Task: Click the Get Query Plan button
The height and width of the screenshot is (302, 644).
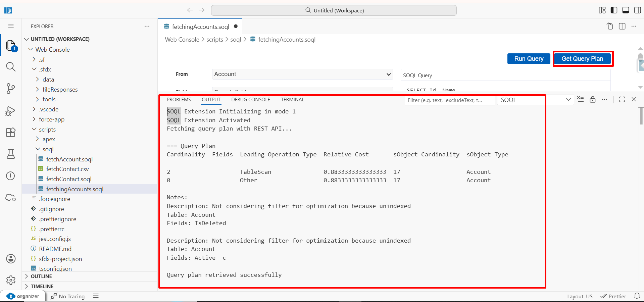Action: (582, 59)
